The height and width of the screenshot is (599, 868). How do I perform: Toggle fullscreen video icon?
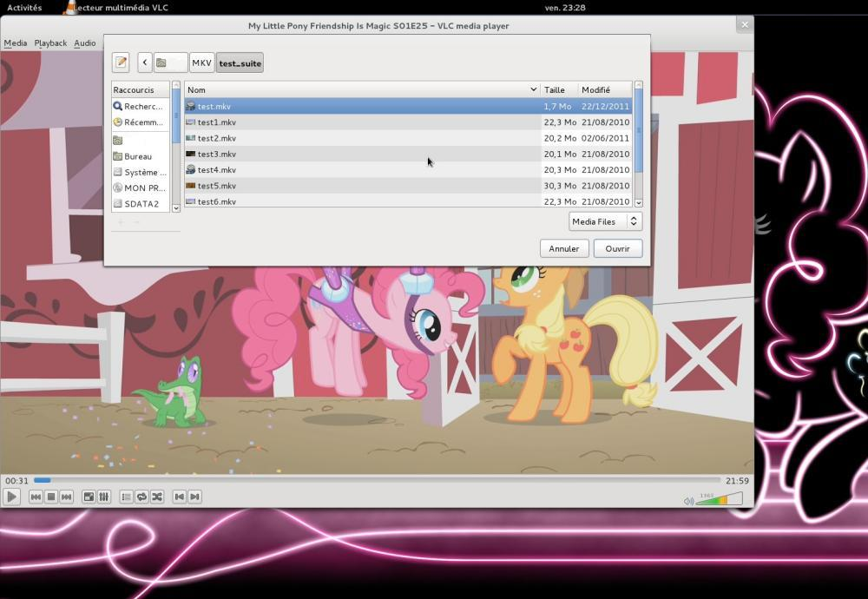coord(89,497)
